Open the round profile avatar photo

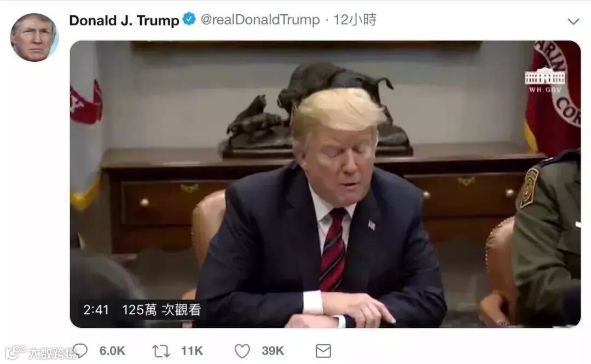point(34,37)
